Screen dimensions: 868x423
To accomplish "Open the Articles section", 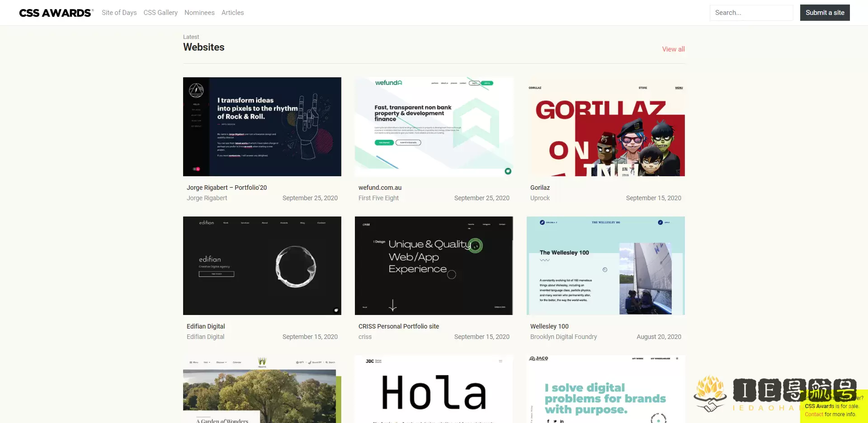I will 232,13.
